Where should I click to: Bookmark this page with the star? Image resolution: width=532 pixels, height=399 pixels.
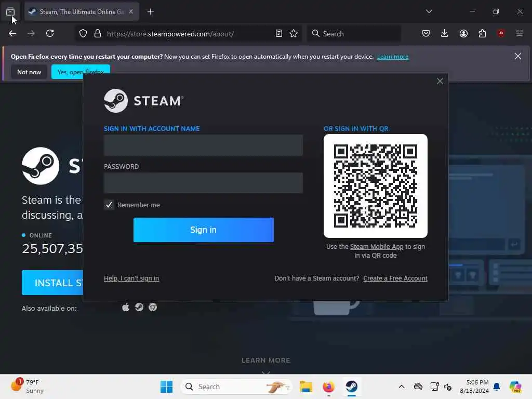(294, 34)
